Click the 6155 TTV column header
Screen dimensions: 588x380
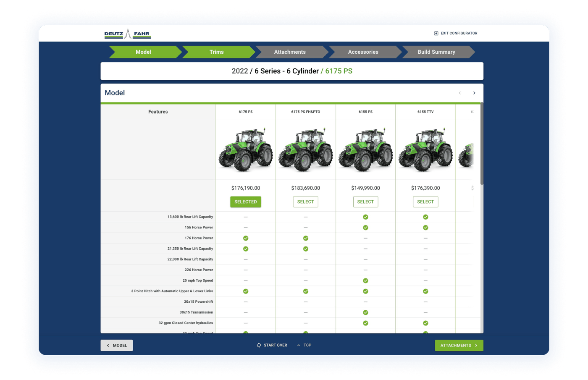click(x=425, y=112)
